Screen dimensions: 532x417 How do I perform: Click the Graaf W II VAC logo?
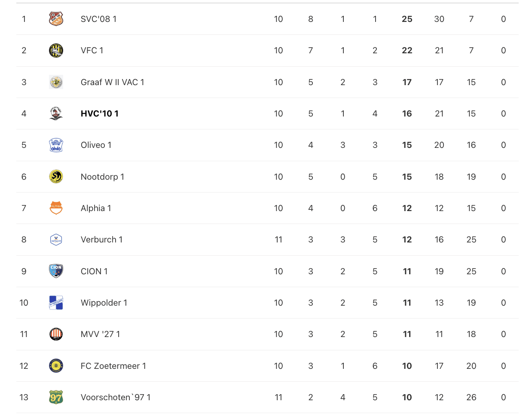[56, 82]
